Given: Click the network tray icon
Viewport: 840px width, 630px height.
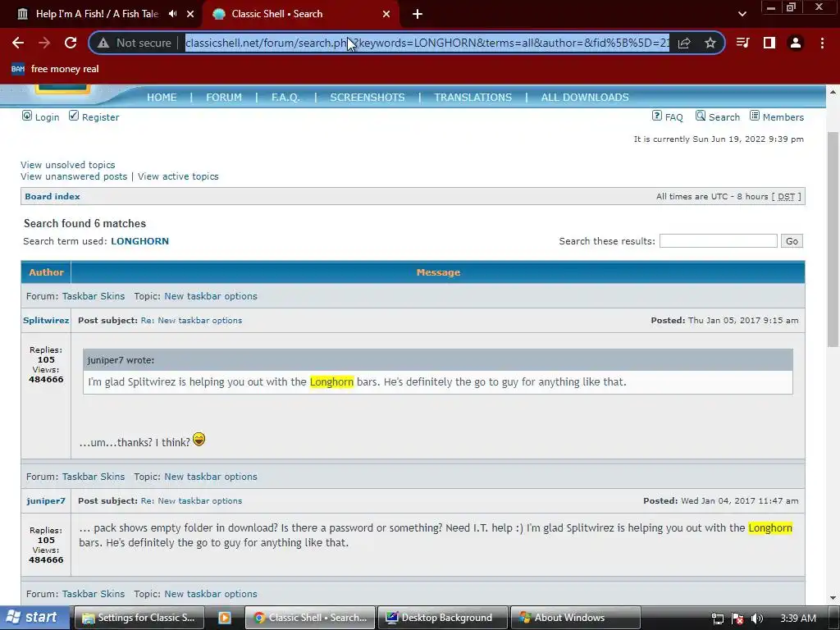Looking at the screenshot, I should (717, 619).
